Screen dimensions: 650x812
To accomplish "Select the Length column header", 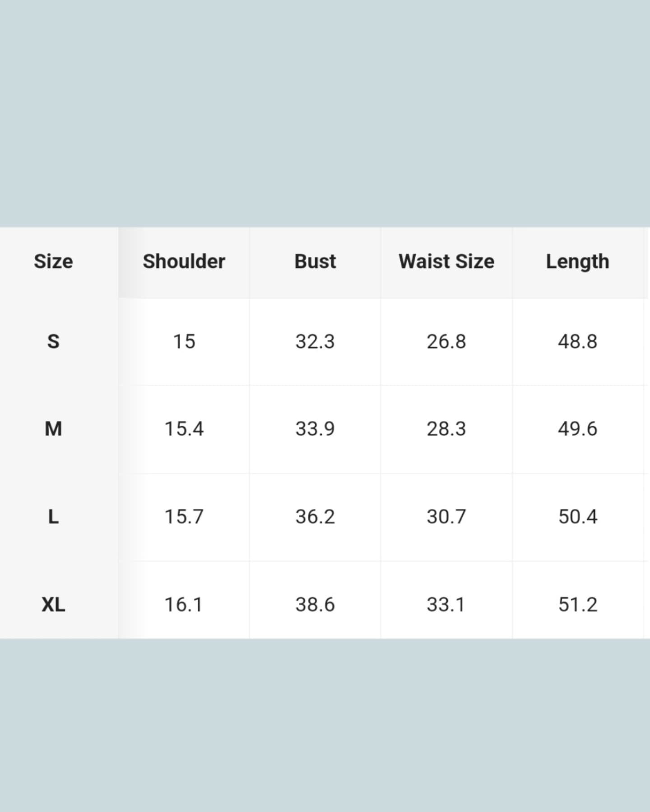I will [577, 262].
